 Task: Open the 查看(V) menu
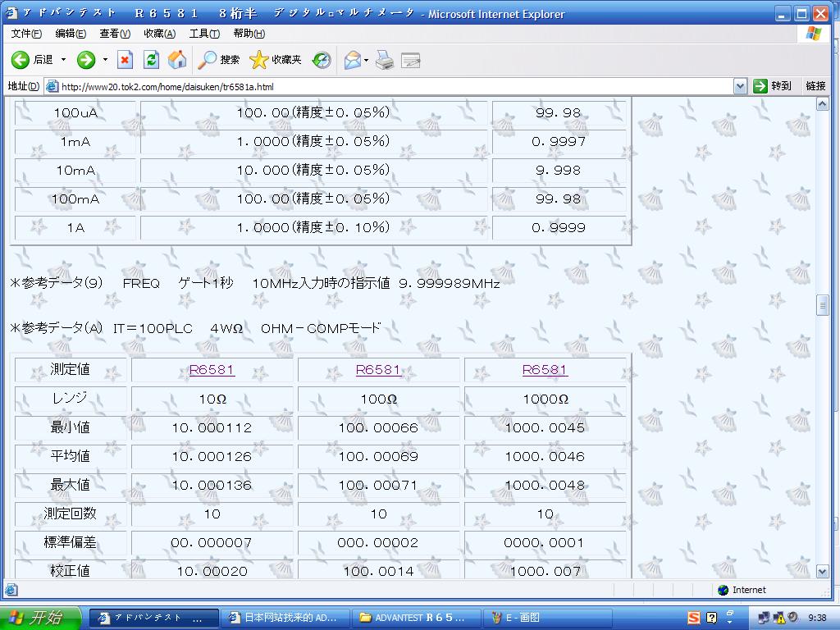pos(115,34)
